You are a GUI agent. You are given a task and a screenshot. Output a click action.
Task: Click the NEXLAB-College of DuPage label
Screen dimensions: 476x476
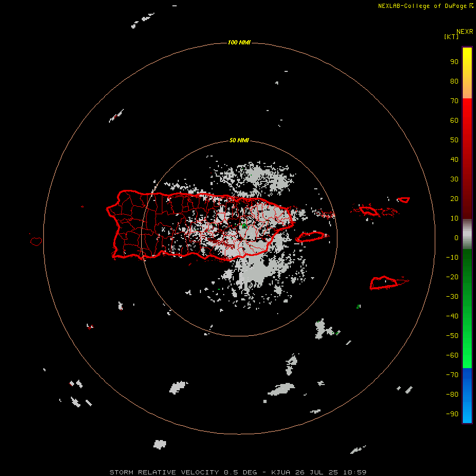click(423, 6)
